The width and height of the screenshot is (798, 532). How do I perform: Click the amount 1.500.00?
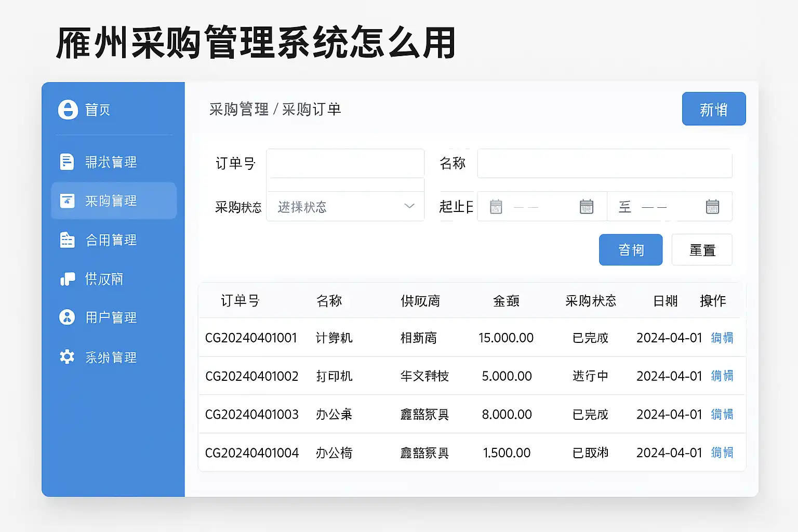pyautogui.click(x=507, y=453)
